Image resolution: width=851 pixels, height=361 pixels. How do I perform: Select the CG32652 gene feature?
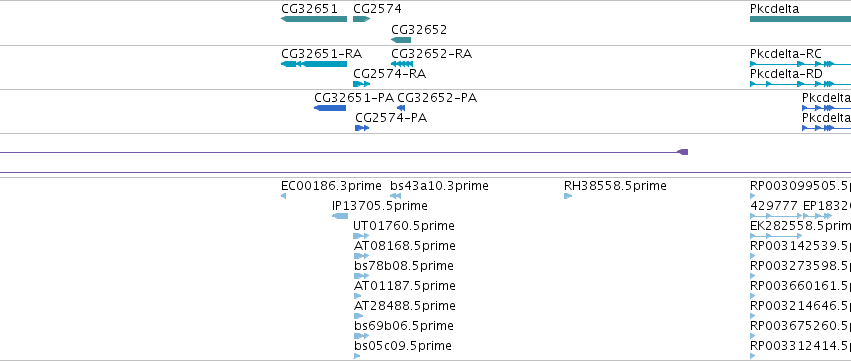point(401,40)
